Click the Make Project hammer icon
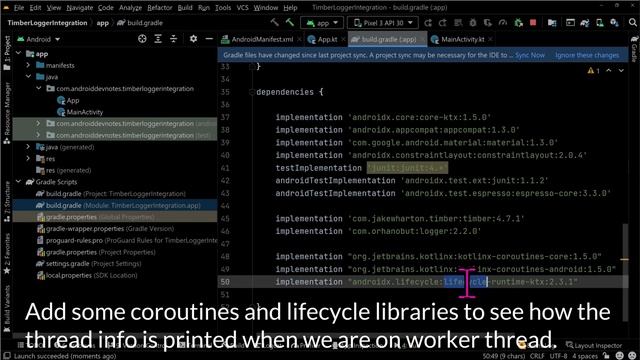 point(275,23)
